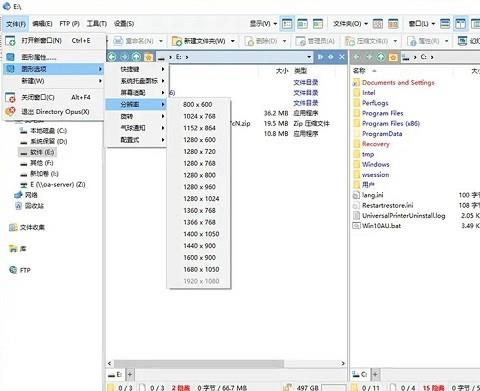Click the 属性(R) toolbar button
The height and width of the screenshot is (391, 480).
click(x=424, y=41)
